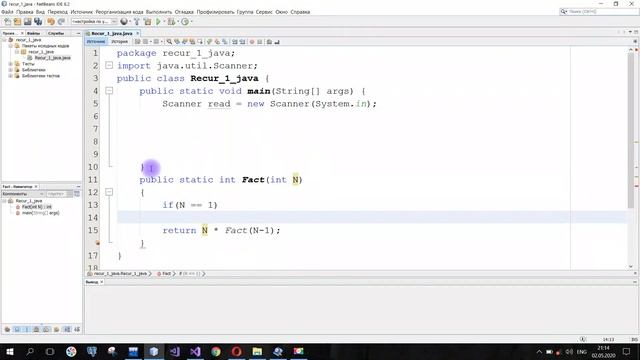Viewport: 640px width, 360px height.
Task: Open the project configuration combo box
Action: (x=94, y=22)
